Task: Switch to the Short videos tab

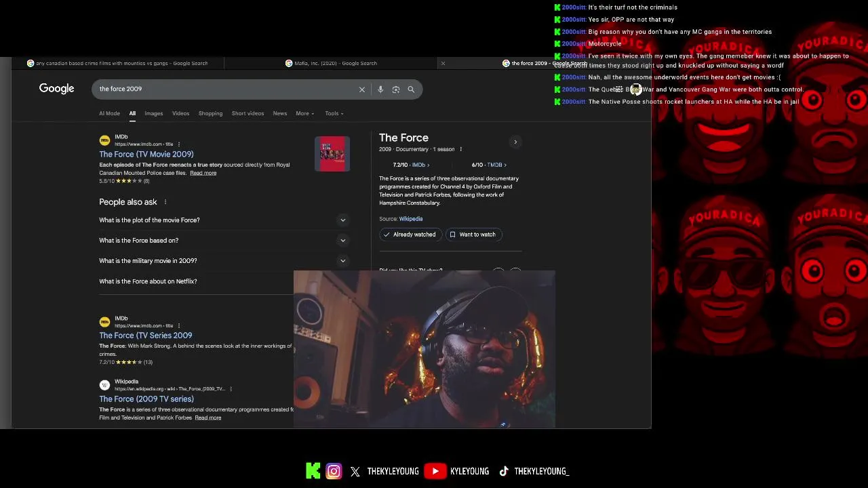Action: pyautogui.click(x=248, y=114)
